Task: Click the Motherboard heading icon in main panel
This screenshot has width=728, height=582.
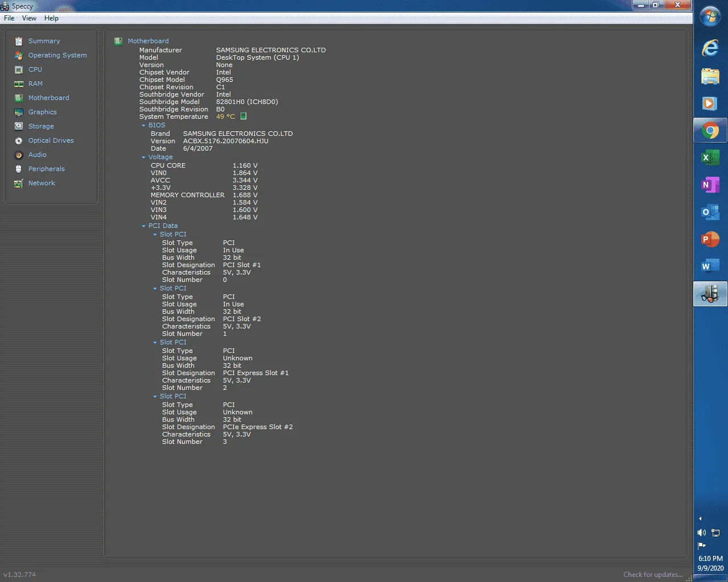Action: 118,41
